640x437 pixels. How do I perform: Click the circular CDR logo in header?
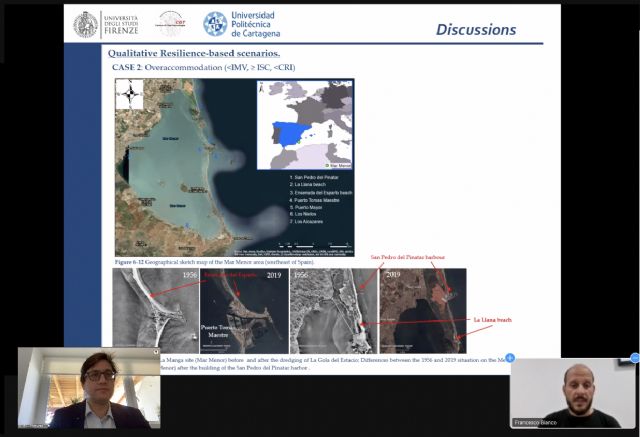[x=171, y=24]
